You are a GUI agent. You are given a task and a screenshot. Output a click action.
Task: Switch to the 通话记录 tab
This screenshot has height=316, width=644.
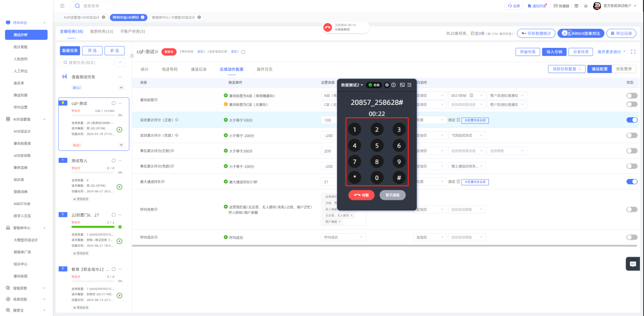pyautogui.click(x=199, y=69)
